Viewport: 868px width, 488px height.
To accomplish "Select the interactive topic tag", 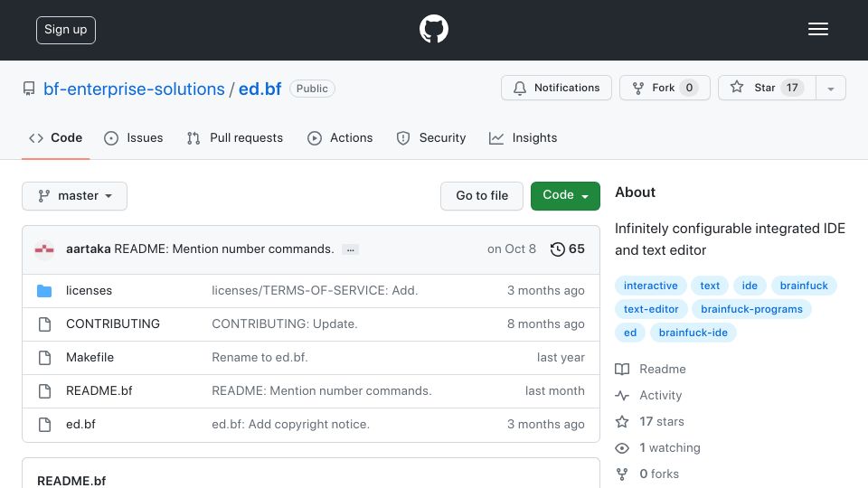I will pyautogui.click(x=650, y=286).
